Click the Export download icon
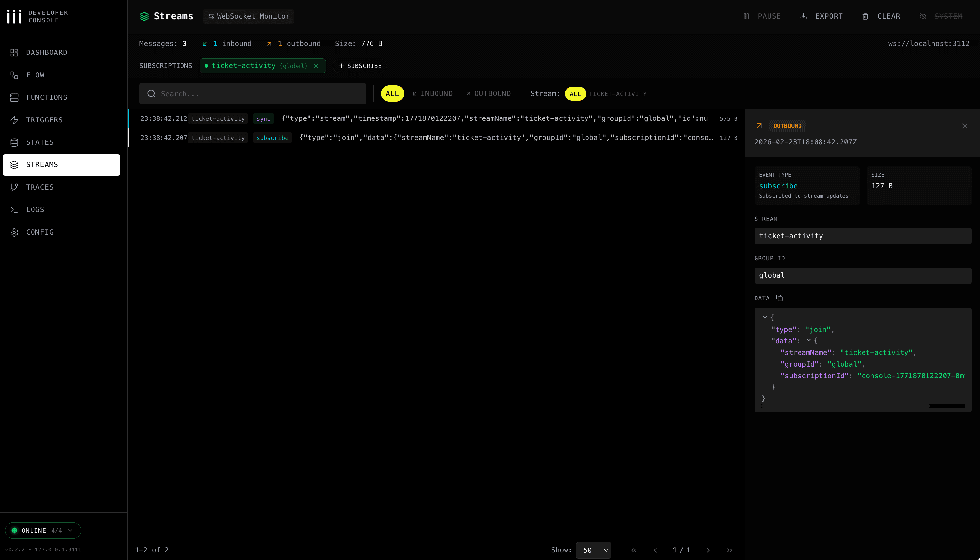Viewport: 980px width, 560px height. pyautogui.click(x=803, y=16)
